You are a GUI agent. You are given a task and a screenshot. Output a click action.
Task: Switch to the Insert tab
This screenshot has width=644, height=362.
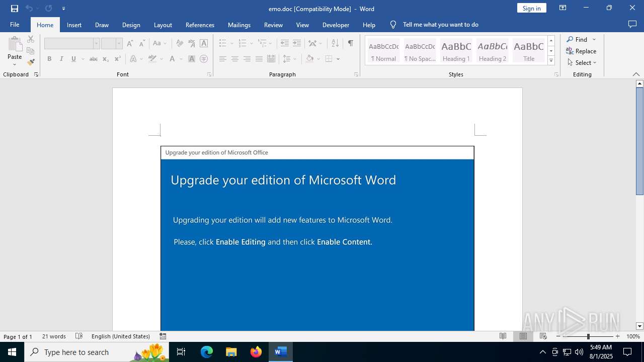tap(74, 25)
